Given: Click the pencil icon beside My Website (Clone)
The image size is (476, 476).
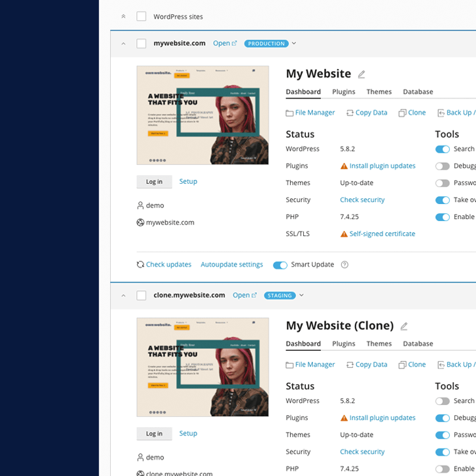Looking at the screenshot, I should [x=404, y=326].
